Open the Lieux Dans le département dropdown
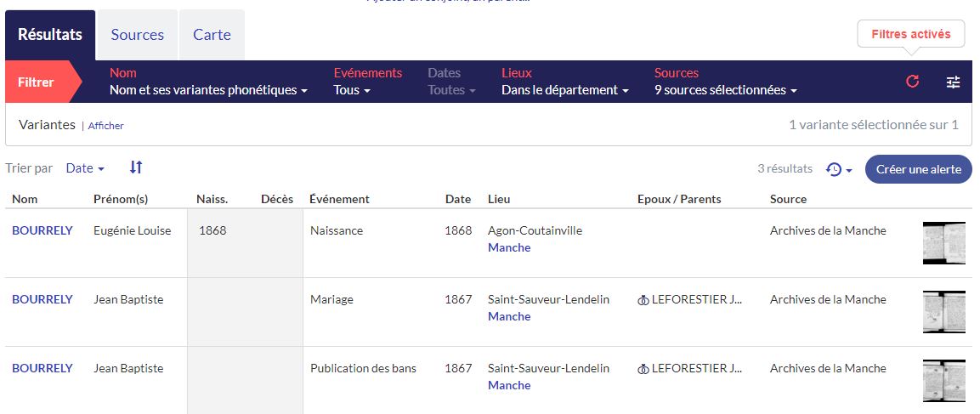Viewport: 980px width, 414px height. point(564,90)
